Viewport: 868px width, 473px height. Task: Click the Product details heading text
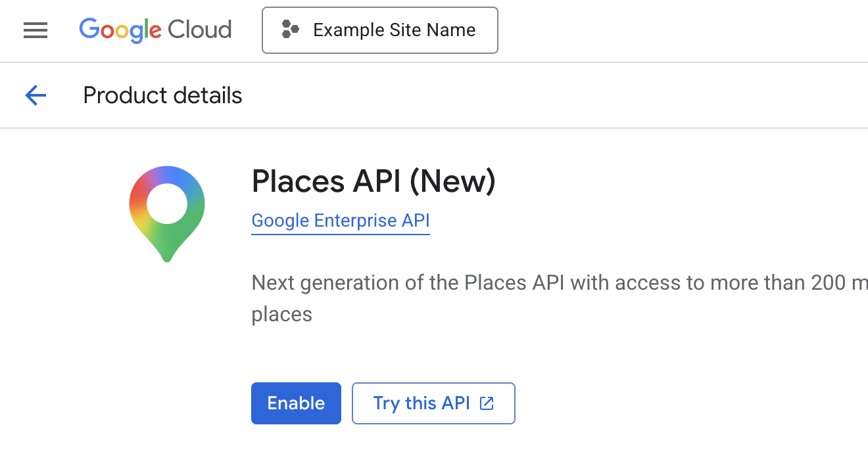coord(162,96)
